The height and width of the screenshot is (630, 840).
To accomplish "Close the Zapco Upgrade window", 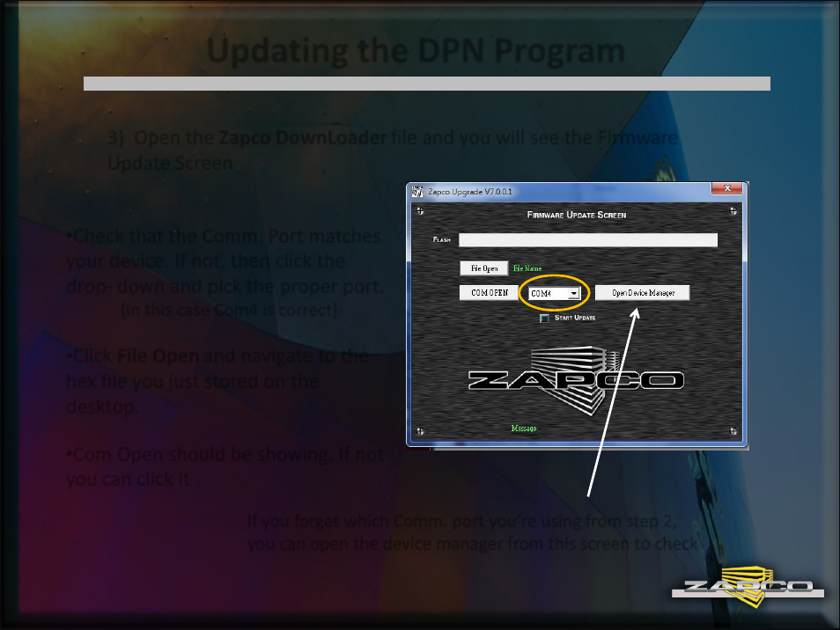I will click(727, 188).
